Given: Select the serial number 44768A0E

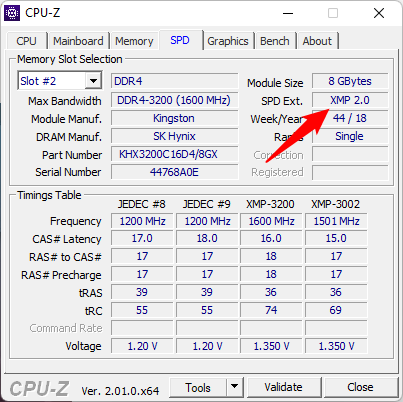Looking at the screenshot, I should (175, 172).
